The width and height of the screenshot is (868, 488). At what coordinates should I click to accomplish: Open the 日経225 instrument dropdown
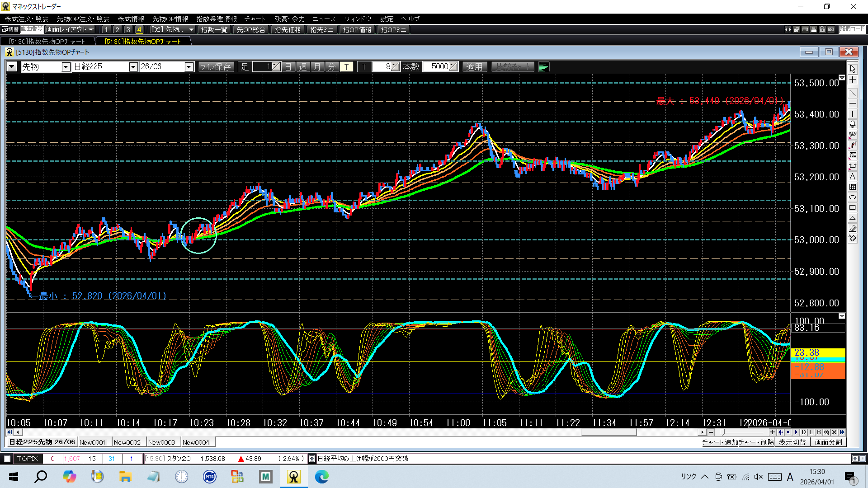tap(133, 67)
